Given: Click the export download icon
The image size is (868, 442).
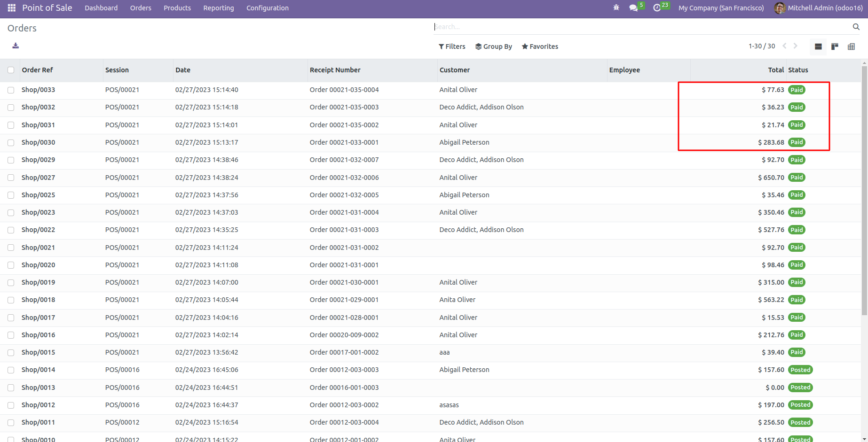Looking at the screenshot, I should pyautogui.click(x=16, y=46).
